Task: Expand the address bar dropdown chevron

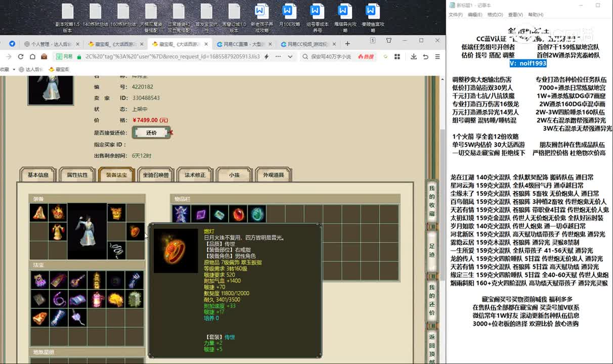Action: [290, 57]
